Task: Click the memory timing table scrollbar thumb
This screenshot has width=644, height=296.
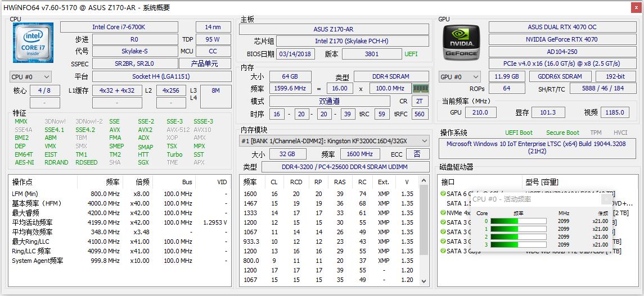Action: coord(424,220)
